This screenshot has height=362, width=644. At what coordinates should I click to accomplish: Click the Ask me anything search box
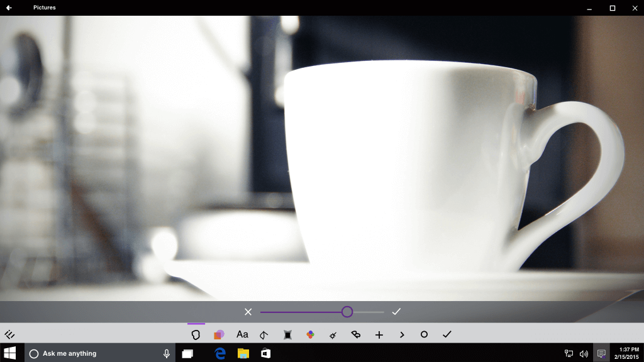pyautogui.click(x=100, y=353)
